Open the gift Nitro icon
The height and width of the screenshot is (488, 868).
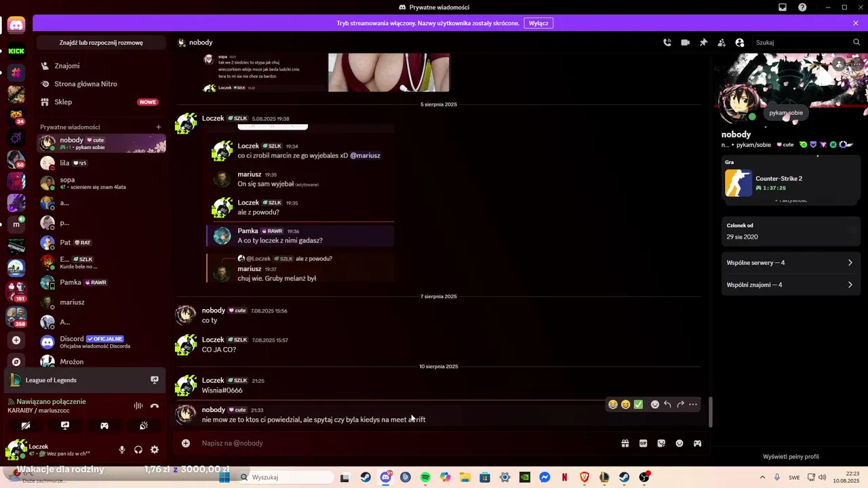pos(625,443)
